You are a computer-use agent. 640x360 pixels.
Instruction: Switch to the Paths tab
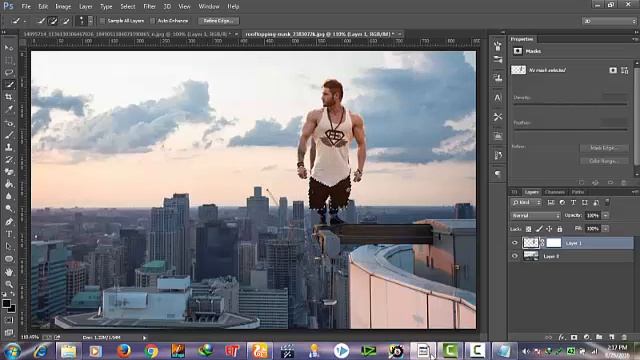(x=578, y=192)
